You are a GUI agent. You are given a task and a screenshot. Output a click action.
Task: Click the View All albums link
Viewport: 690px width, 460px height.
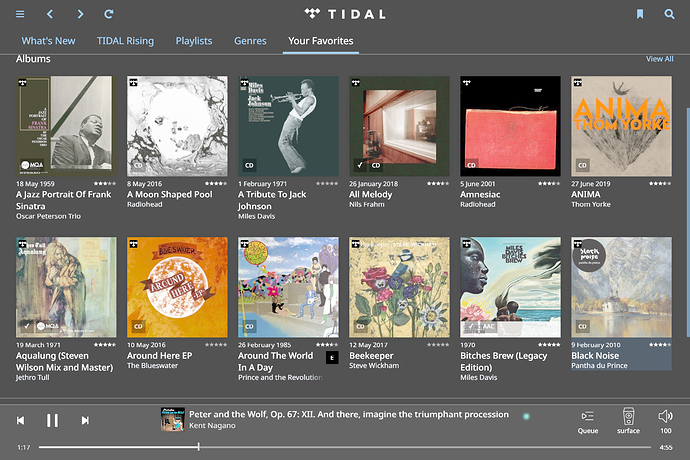(659, 59)
